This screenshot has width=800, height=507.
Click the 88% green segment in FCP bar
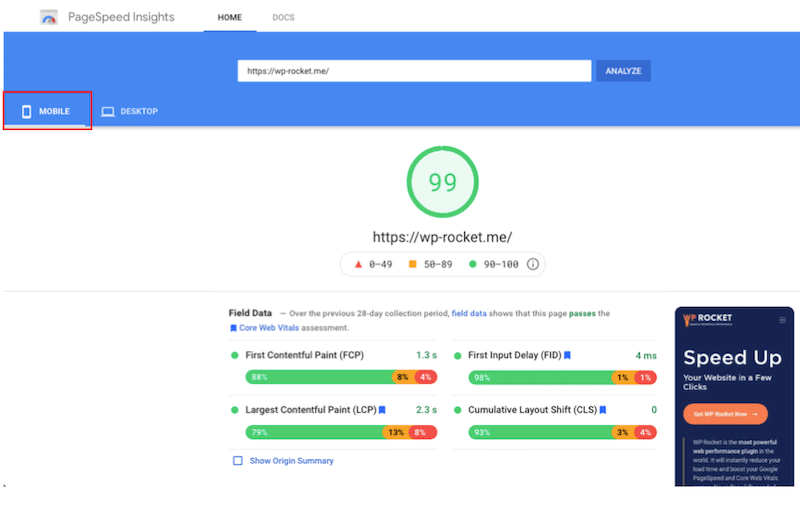[x=319, y=377]
